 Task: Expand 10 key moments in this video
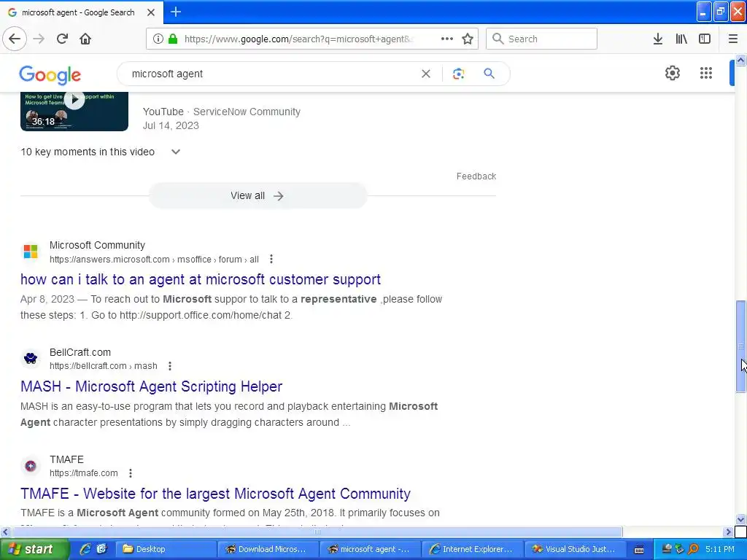click(x=101, y=152)
